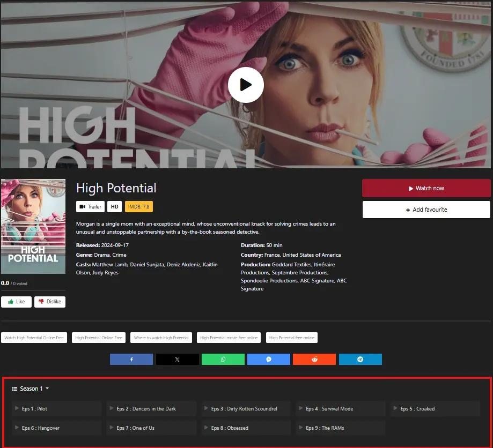This screenshot has height=448, width=493.
Task: Share via Messenger
Action: pos(269,359)
